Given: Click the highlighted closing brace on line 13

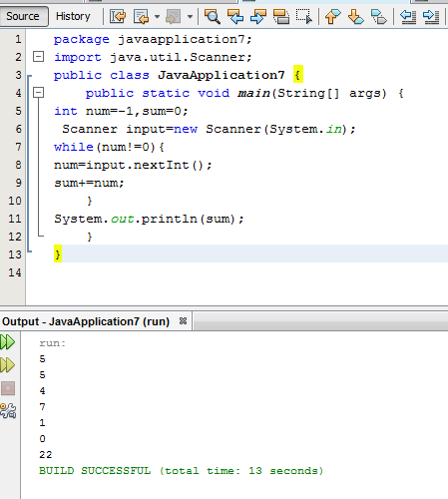Looking at the screenshot, I should (x=58, y=254).
